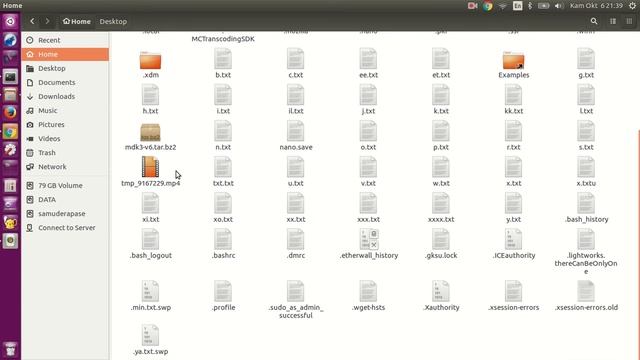Select the tmp_9167229.mp4 video icon

(x=150, y=167)
